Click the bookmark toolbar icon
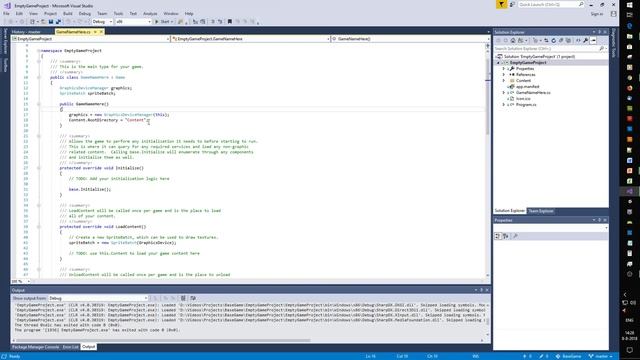Image resolution: width=640 pixels, height=360 pixels. click(230, 22)
